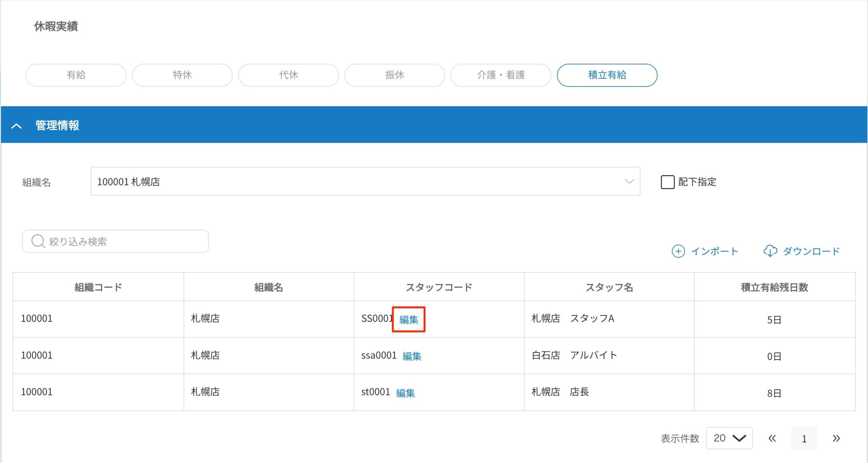Go to next page using » arrow
The image size is (868, 463).
pyautogui.click(x=835, y=438)
